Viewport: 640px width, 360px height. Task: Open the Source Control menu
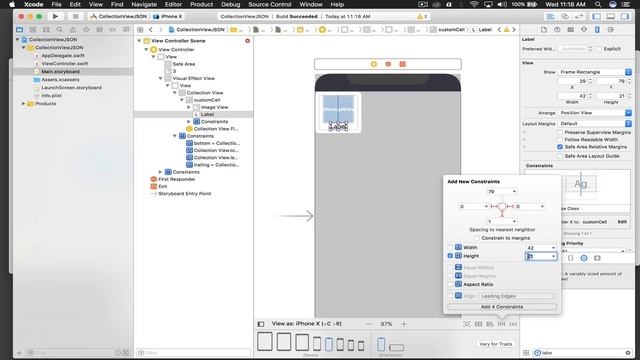(270, 4)
